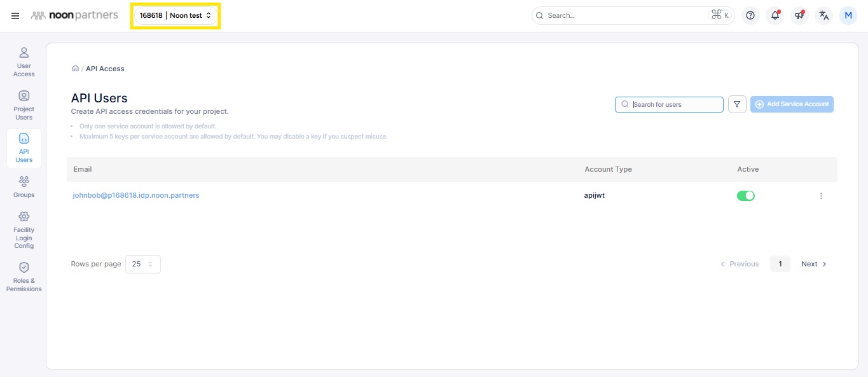Click the home breadcrumb icon
Image resolution: width=868 pixels, height=377 pixels.
75,69
